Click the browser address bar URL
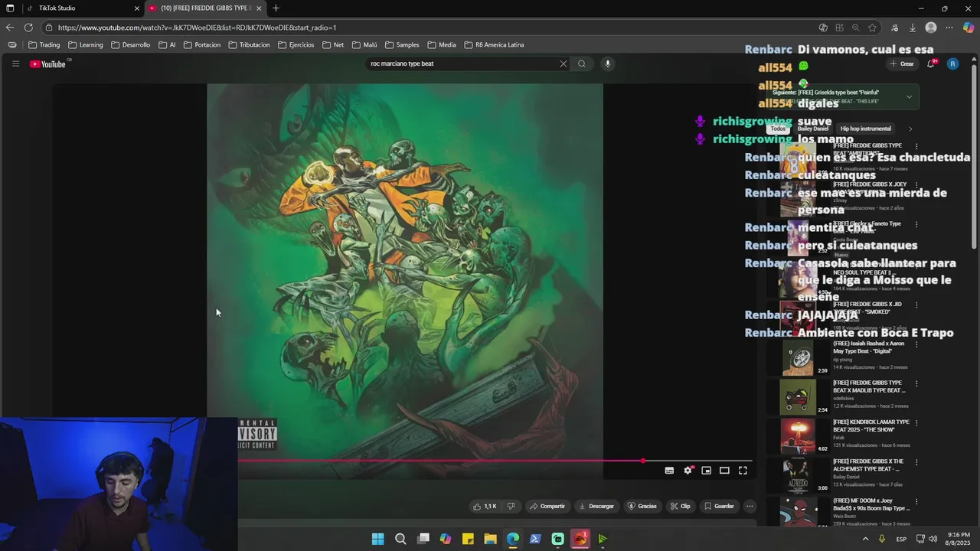 (x=198, y=28)
